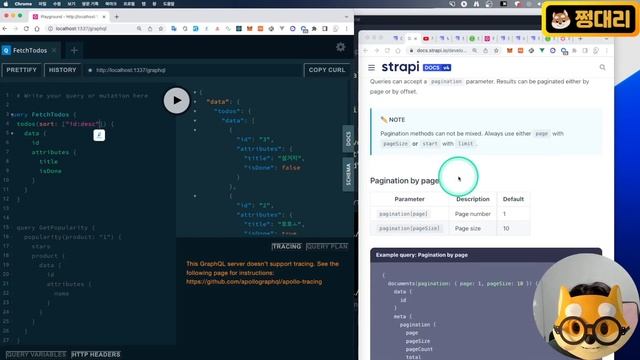Open the query HISTORY panel
This screenshot has height=360, width=640.
[x=62, y=70]
